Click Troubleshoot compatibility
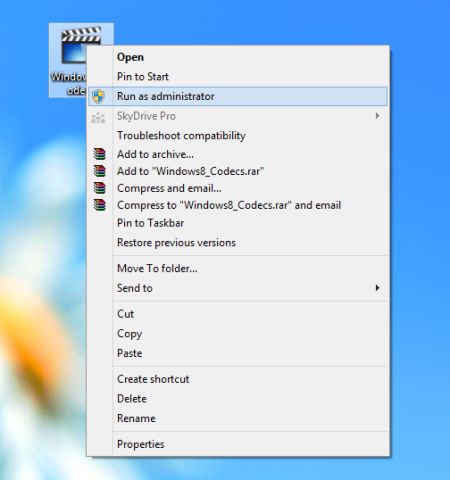Image resolution: width=450 pixels, height=480 pixels. (238, 136)
